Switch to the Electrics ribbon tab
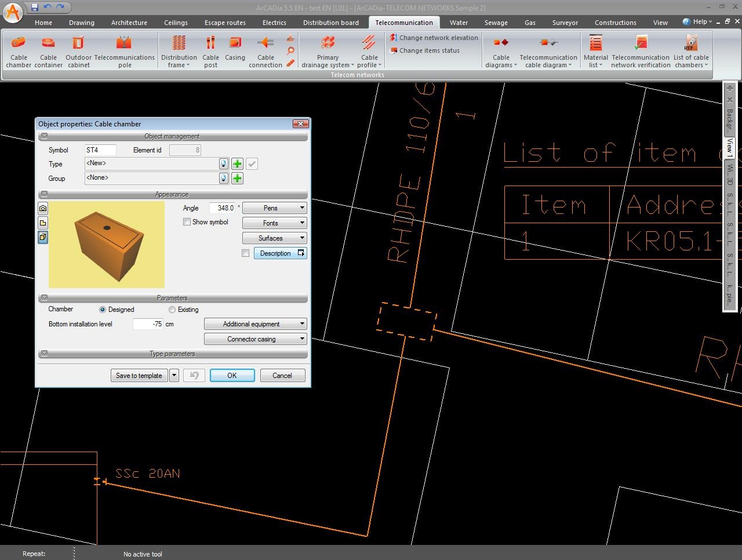Viewport: 742px width, 560px height. click(274, 23)
